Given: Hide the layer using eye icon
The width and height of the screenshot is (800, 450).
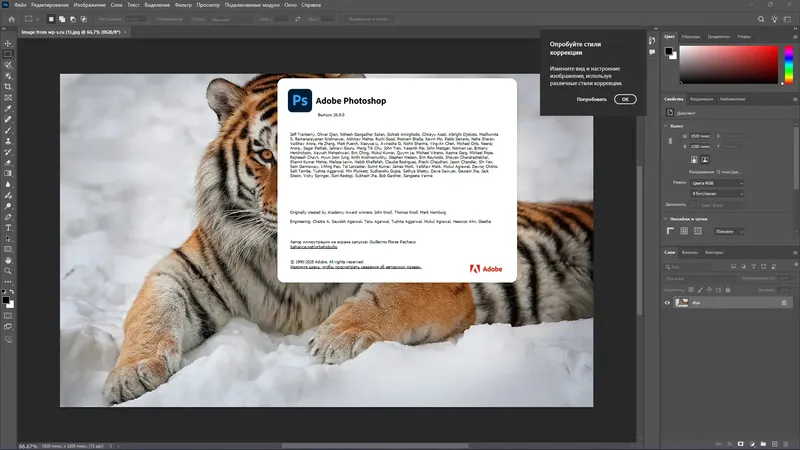Looking at the screenshot, I should [x=668, y=302].
